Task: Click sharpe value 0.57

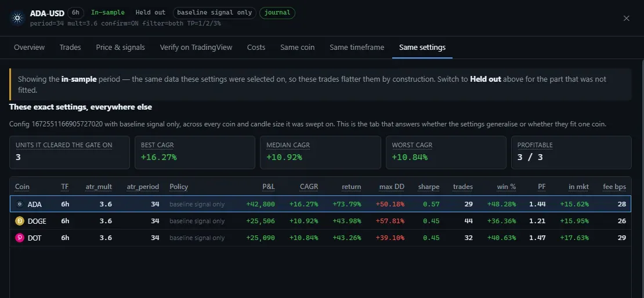Action: coord(431,204)
